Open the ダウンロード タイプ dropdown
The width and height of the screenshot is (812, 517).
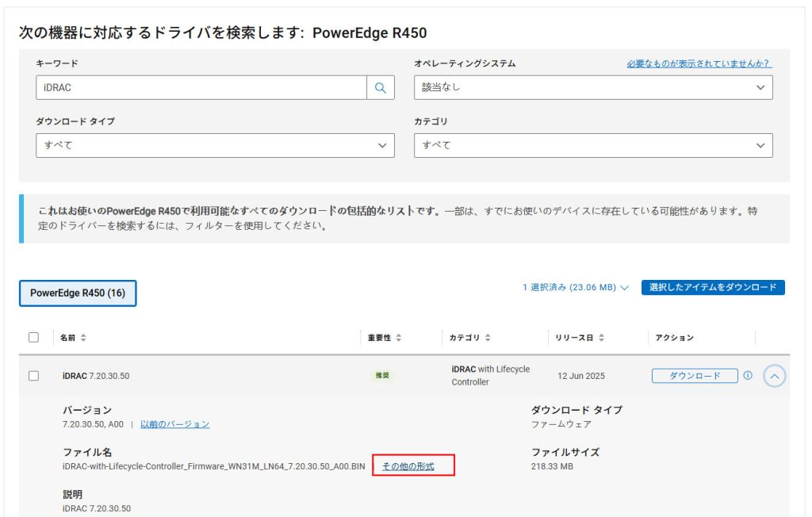(x=215, y=146)
